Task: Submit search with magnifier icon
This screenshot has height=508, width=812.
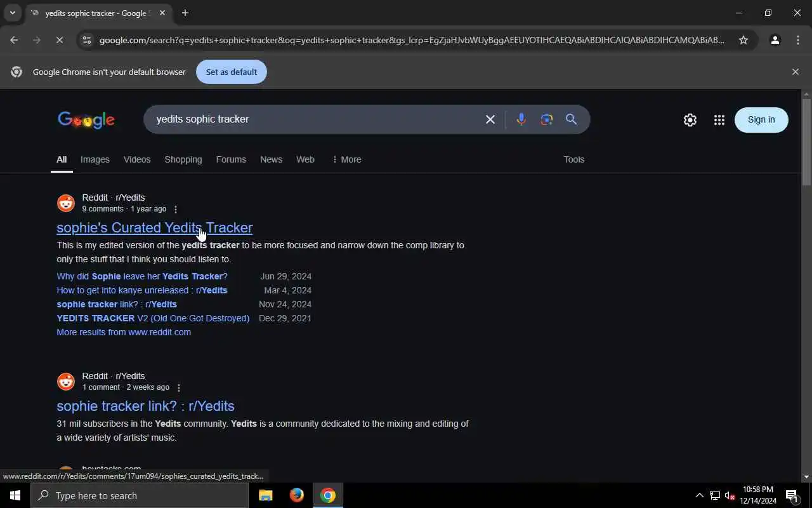Action: click(x=571, y=119)
